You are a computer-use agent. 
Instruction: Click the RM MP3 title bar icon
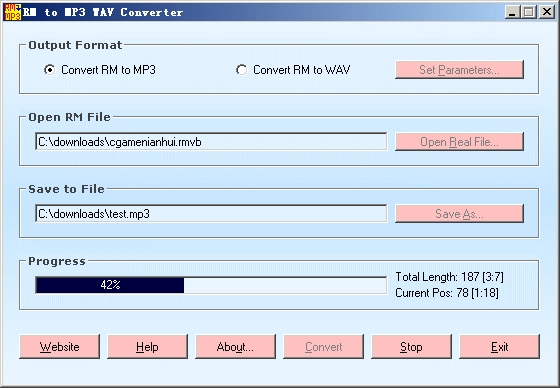12,12
